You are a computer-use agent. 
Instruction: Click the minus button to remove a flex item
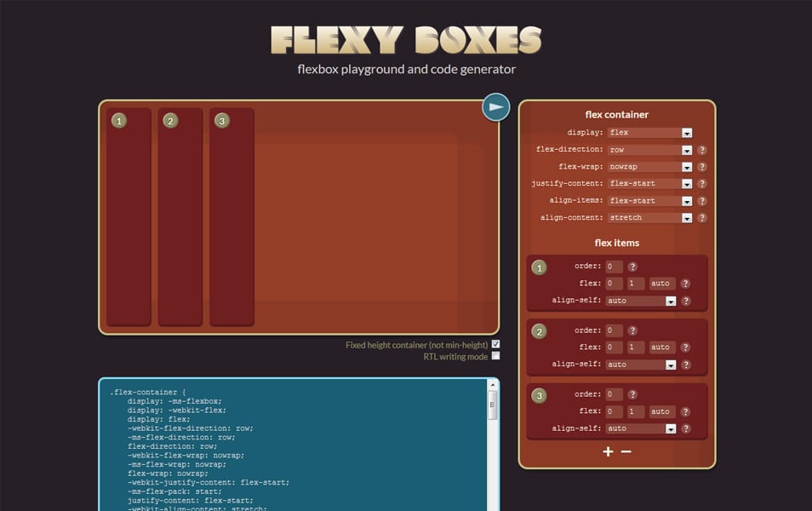click(625, 451)
